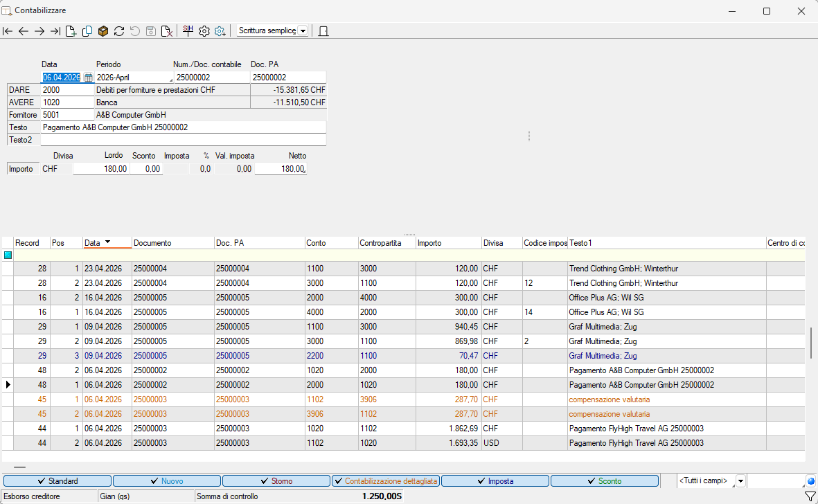The width and height of the screenshot is (818, 504).
Task: Click the delete document icon
Action: click(166, 31)
